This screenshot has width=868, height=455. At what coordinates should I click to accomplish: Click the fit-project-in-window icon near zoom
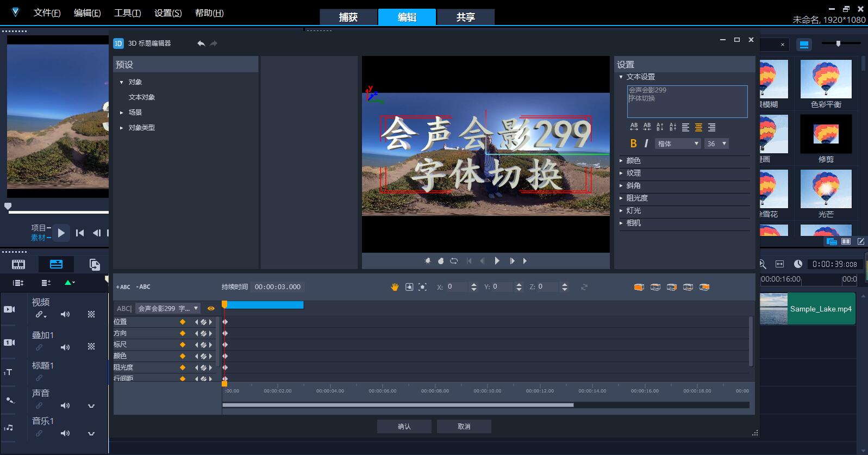pyautogui.click(x=779, y=264)
